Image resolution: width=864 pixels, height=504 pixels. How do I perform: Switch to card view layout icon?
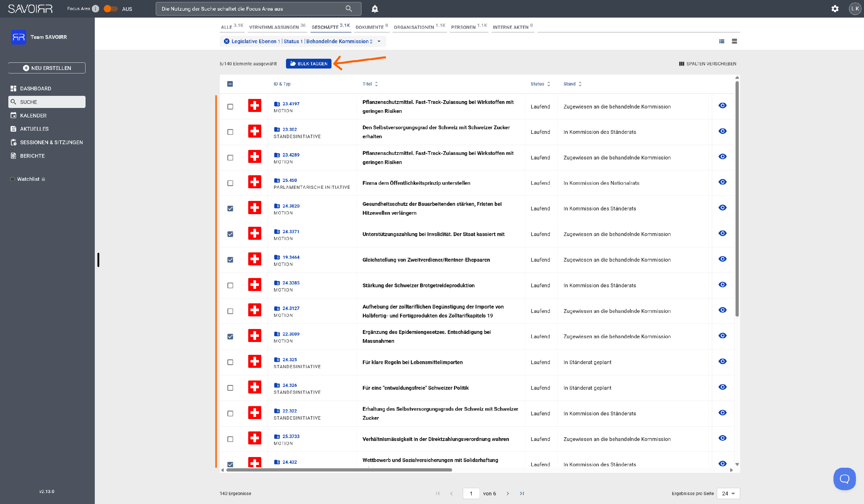[734, 41]
